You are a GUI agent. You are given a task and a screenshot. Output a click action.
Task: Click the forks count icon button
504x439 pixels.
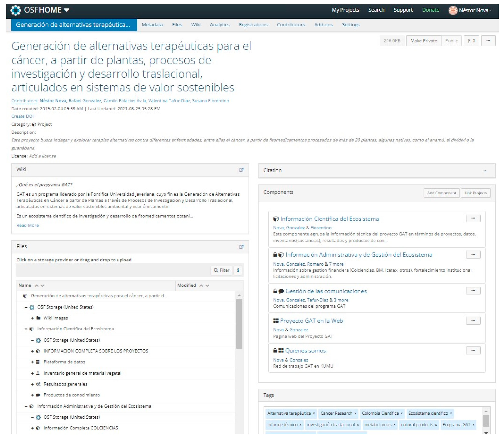tap(471, 41)
